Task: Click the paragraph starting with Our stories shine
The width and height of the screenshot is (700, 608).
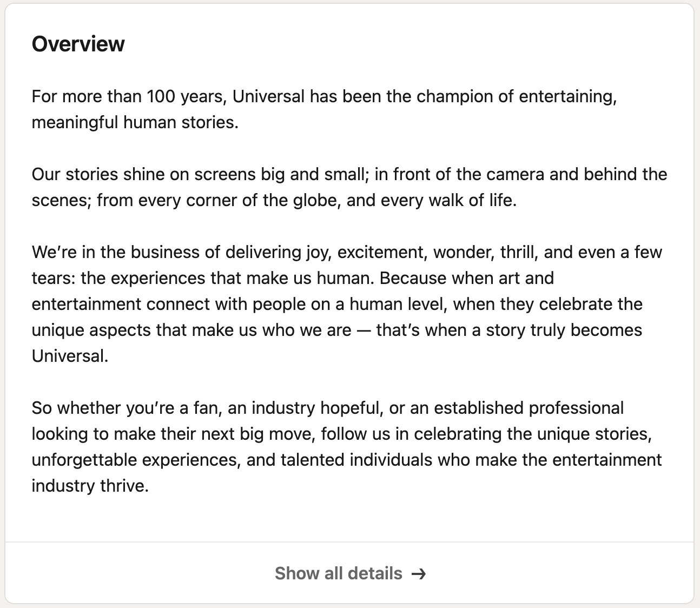Action: (349, 187)
